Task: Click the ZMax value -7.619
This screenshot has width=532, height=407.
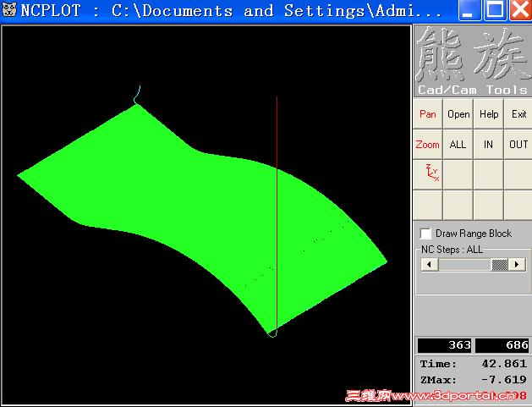Action: (504, 380)
